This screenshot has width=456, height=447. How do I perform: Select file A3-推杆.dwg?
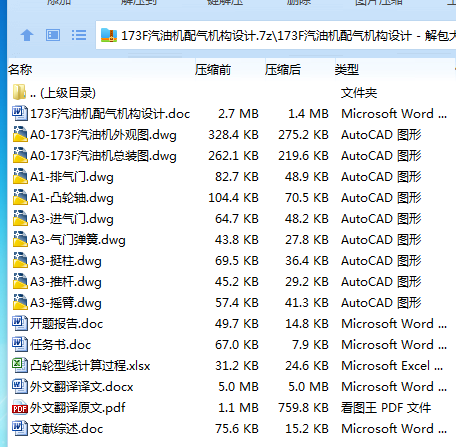pos(66,282)
